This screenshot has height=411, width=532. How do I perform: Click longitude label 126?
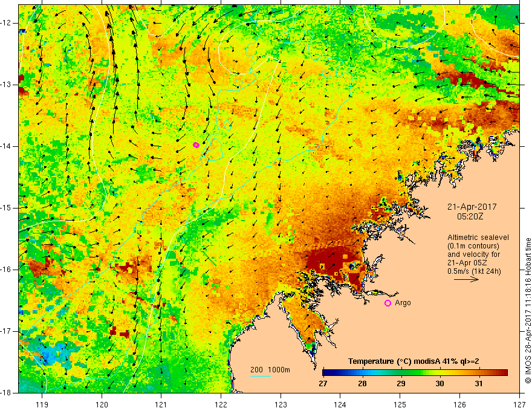click(x=459, y=404)
